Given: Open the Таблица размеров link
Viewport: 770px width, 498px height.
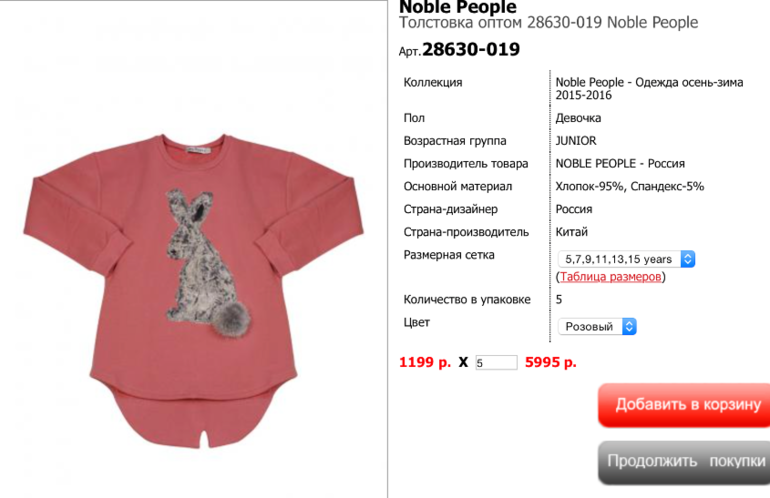Looking at the screenshot, I should [x=610, y=277].
